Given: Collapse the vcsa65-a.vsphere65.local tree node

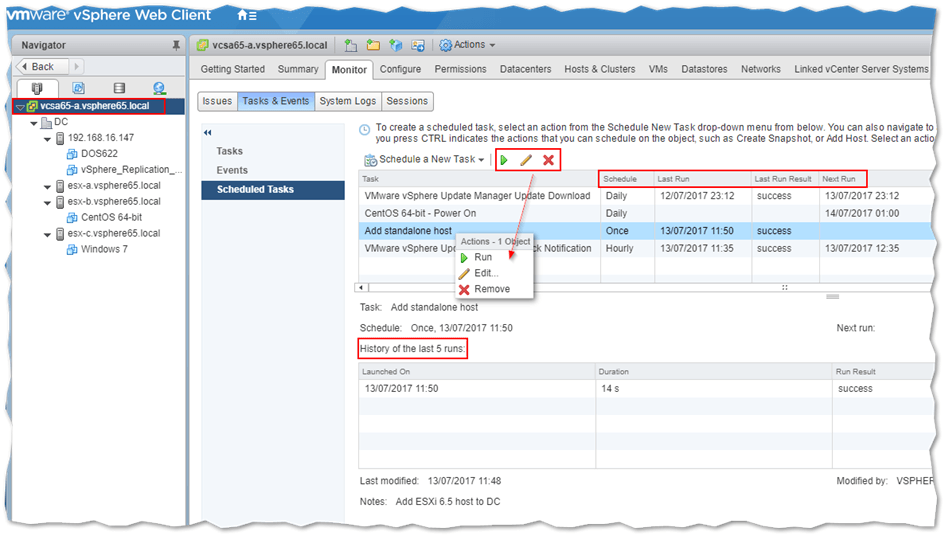Looking at the screenshot, I should tap(20, 107).
